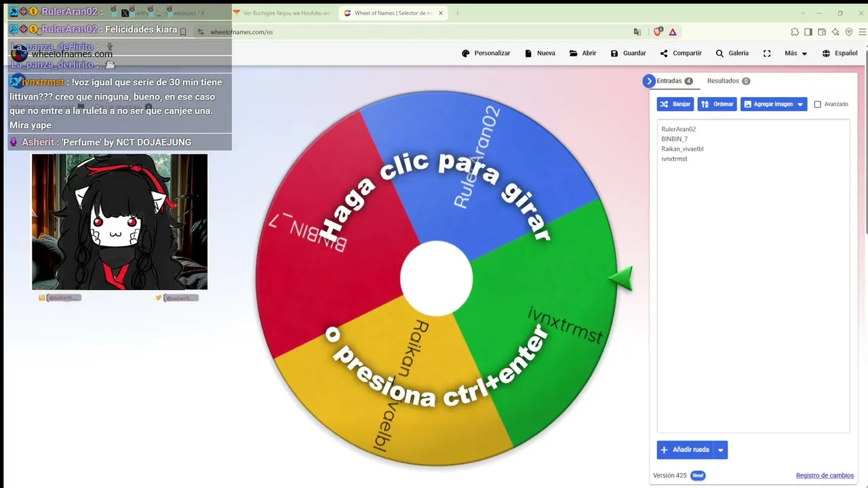This screenshot has width=868, height=488.
Task: Click the RulerAran02 entry in the list
Action: click(678, 129)
